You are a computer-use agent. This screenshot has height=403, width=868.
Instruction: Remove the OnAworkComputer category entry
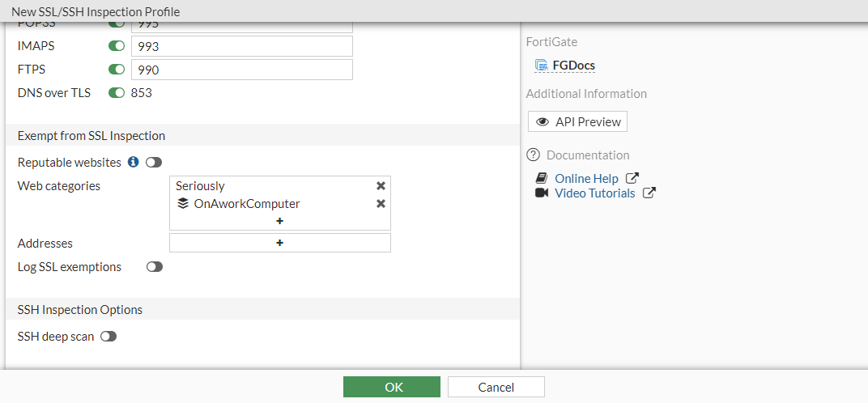click(381, 204)
